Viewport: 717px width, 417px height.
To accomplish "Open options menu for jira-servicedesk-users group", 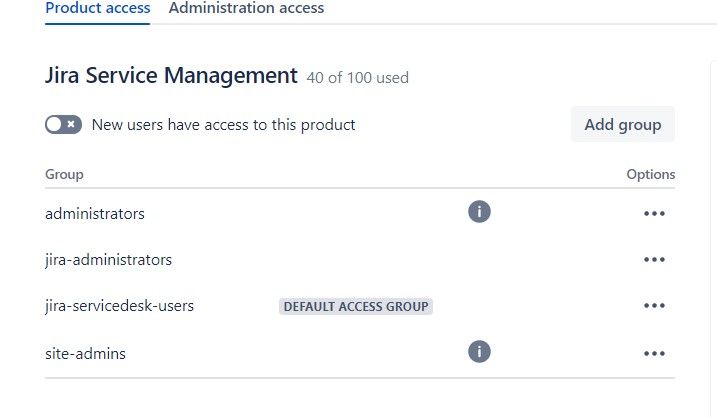I will pos(654,306).
